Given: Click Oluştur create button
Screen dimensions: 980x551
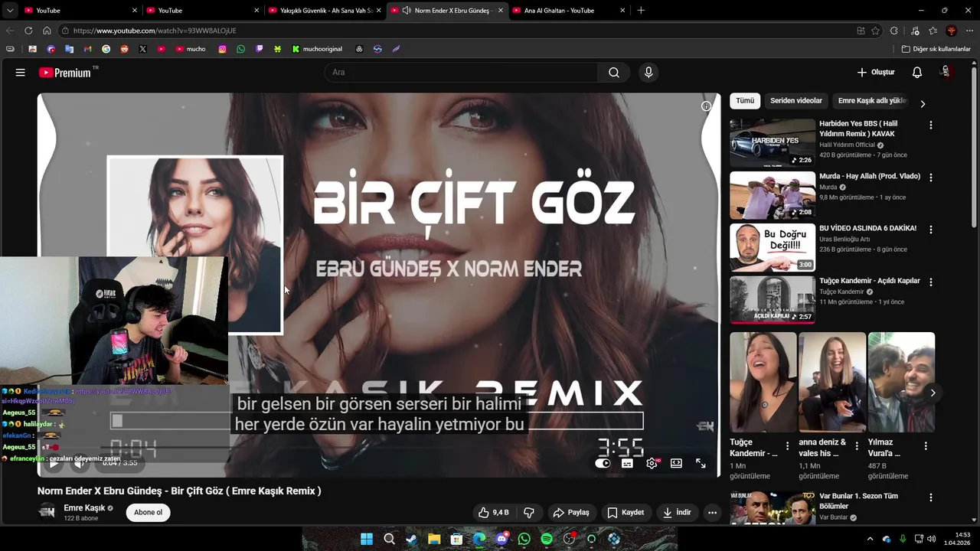Looking at the screenshot, I should pos(876,73).
